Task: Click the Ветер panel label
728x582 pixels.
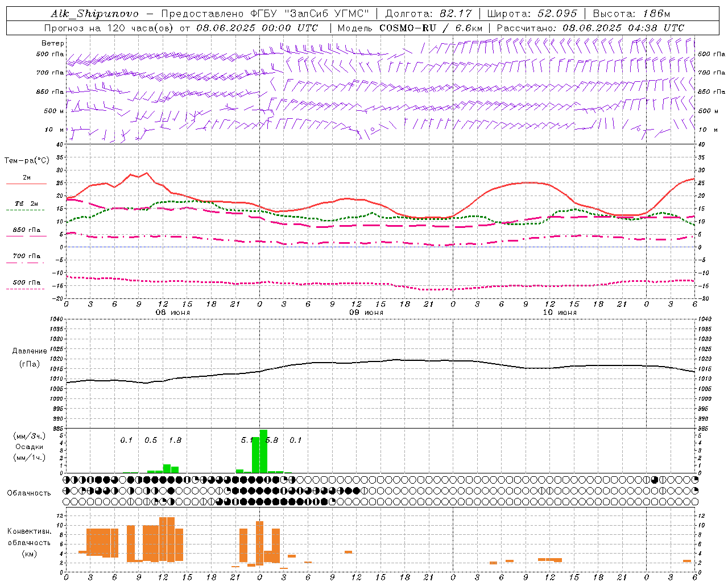Action: point(53,43)
